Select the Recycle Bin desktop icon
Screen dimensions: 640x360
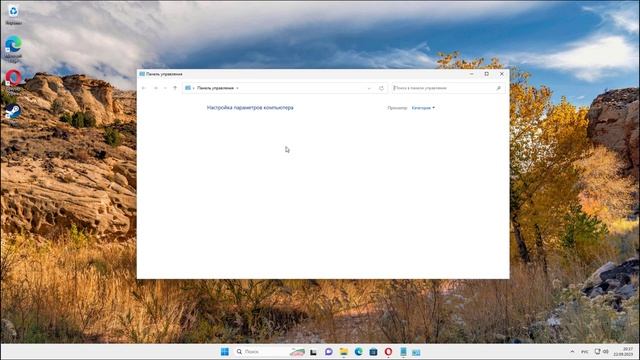pos(13,15)
